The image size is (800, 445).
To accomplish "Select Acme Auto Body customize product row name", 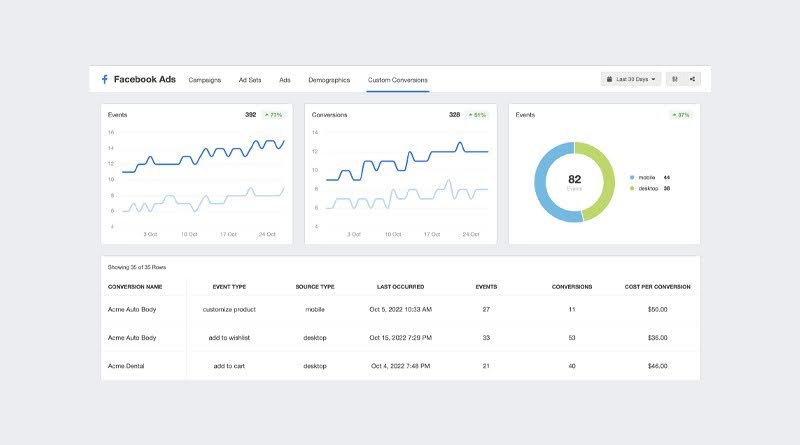I will click(x=132, y=309).
